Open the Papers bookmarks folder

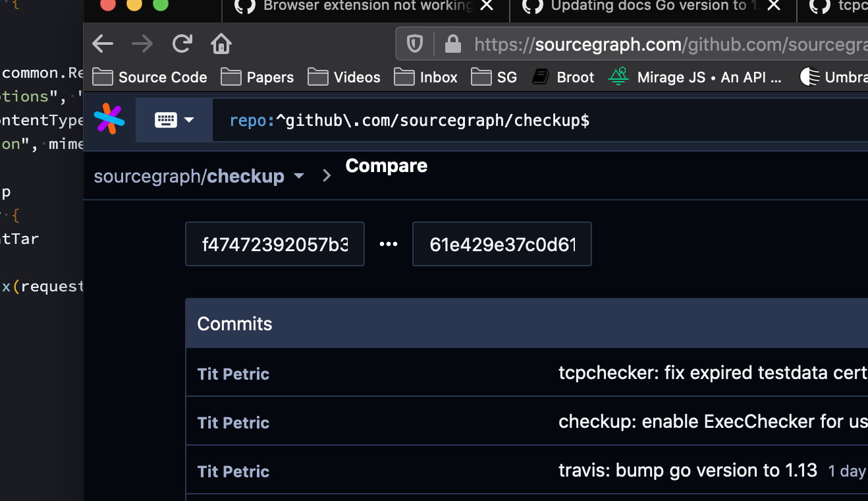point(257,77)
